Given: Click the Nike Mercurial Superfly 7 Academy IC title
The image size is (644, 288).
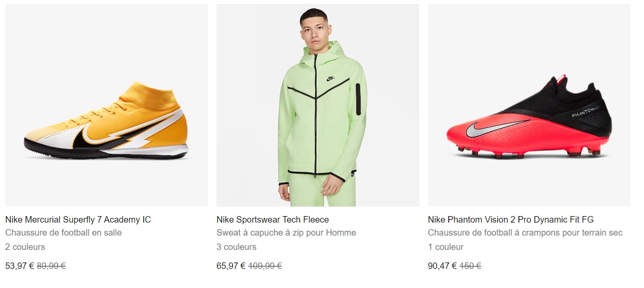Looking at the screenshot, I should [78, 220].
